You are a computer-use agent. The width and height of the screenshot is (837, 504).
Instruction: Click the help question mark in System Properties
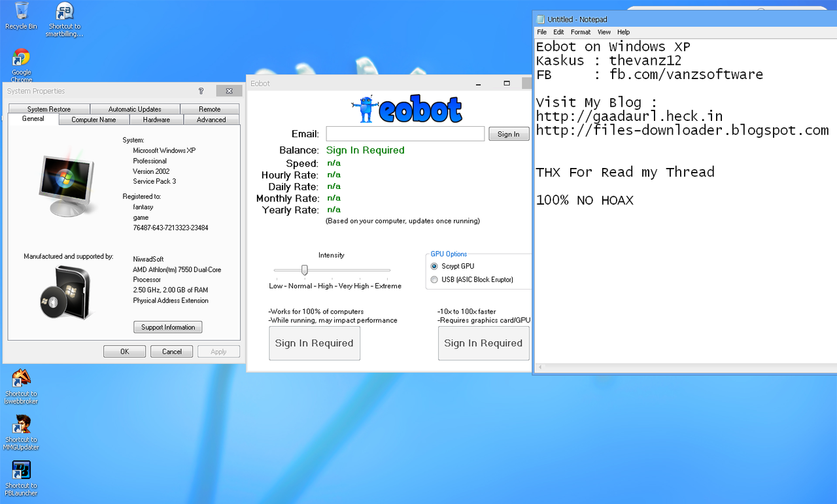coord(201,91)
